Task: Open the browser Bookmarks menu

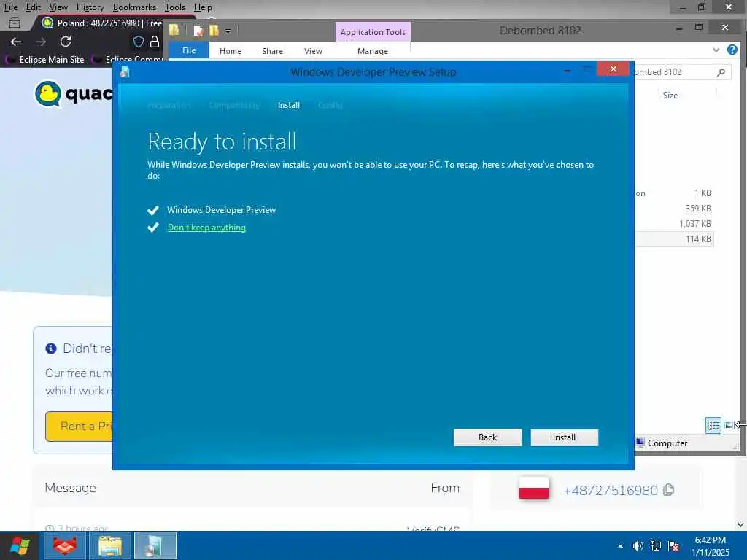Action: pyautogui.click(x=134, y=7)
